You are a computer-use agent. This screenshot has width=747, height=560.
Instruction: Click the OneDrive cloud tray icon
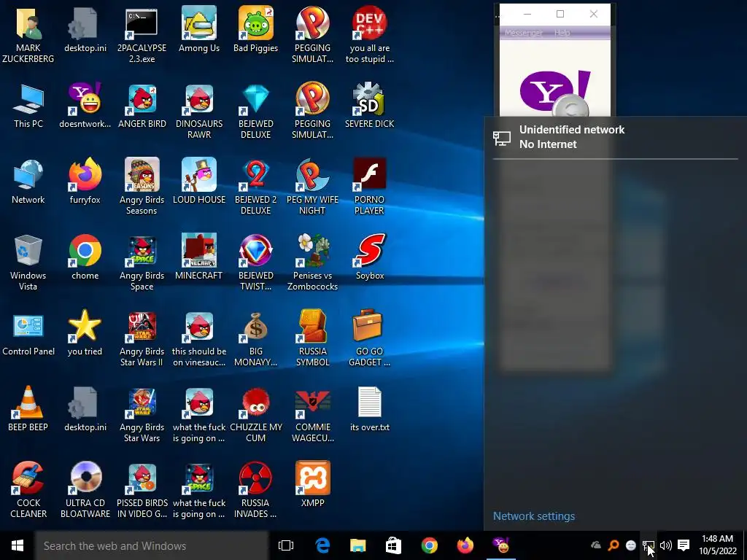click(x=595, y=545)
